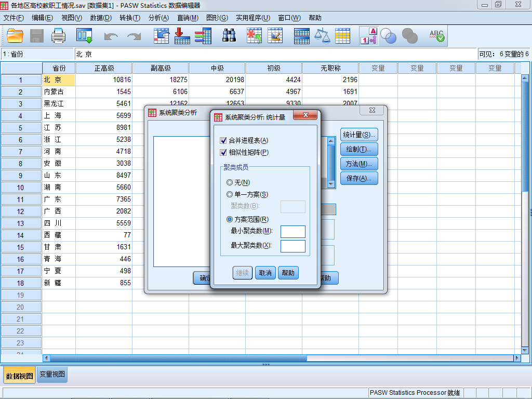Screen dimensions: 532x399
Task: Click the 保存(A)... button
Action: click(x=359, y=179)
